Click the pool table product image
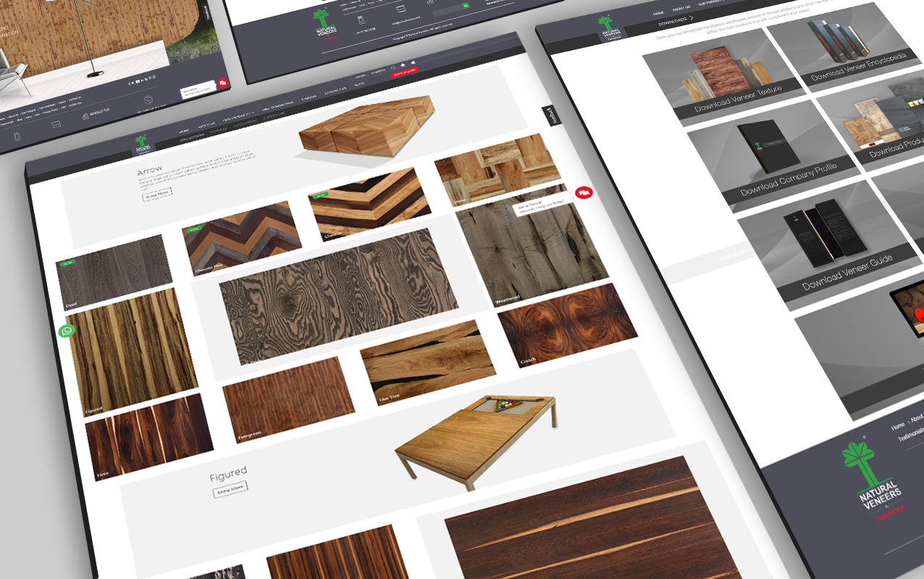This screenshot has width=924, height=579. (x=476, y=441)
